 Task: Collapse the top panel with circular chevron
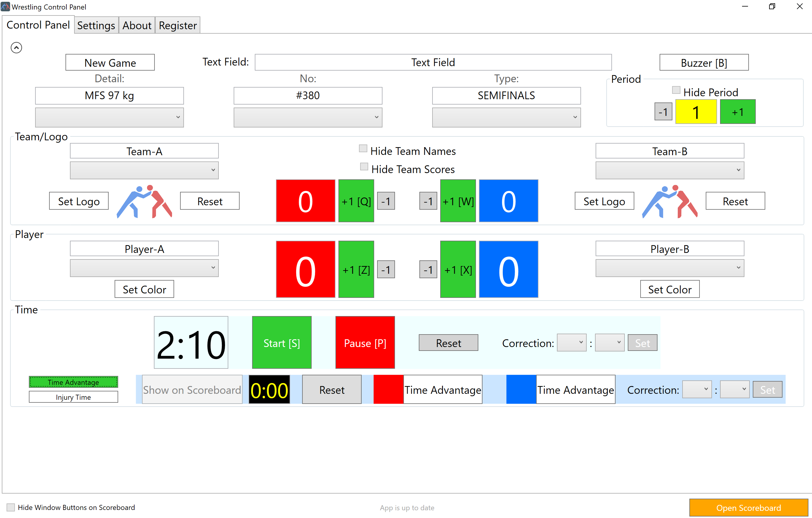tap(16, 48)
